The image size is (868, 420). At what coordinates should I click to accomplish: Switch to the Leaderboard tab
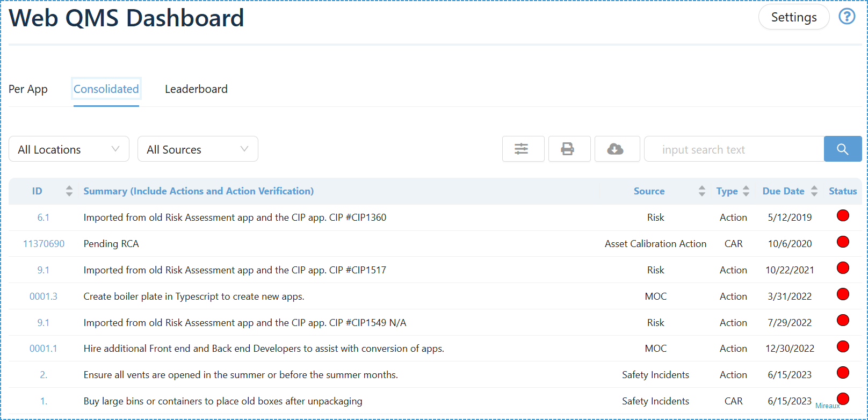[196, 89]
